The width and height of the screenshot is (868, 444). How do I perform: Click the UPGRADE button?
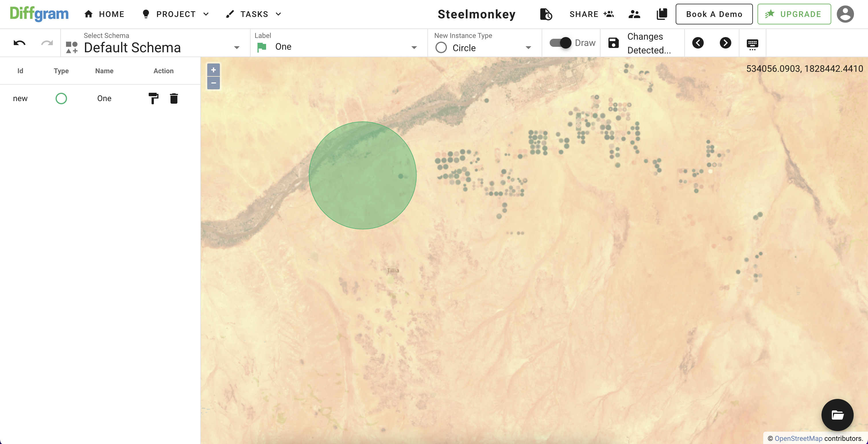point(794,14)
